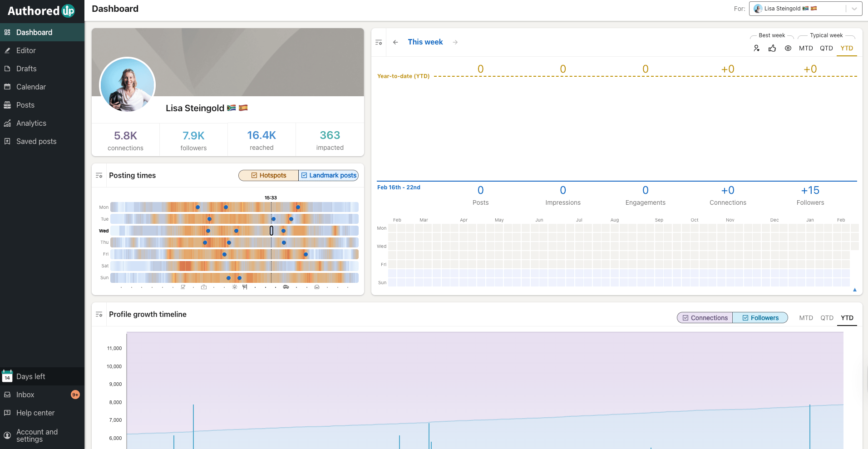Open Profile growth timeline settings icon

coord(99,315)
